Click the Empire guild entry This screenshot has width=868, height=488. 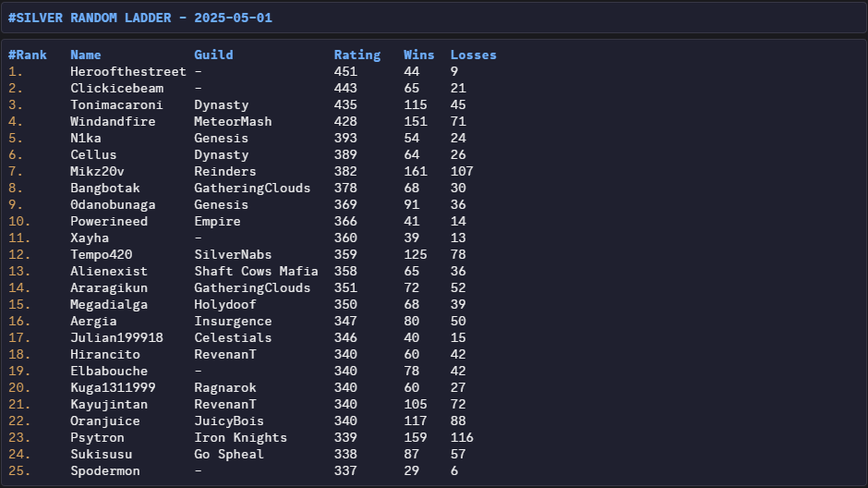pos(217,221)
